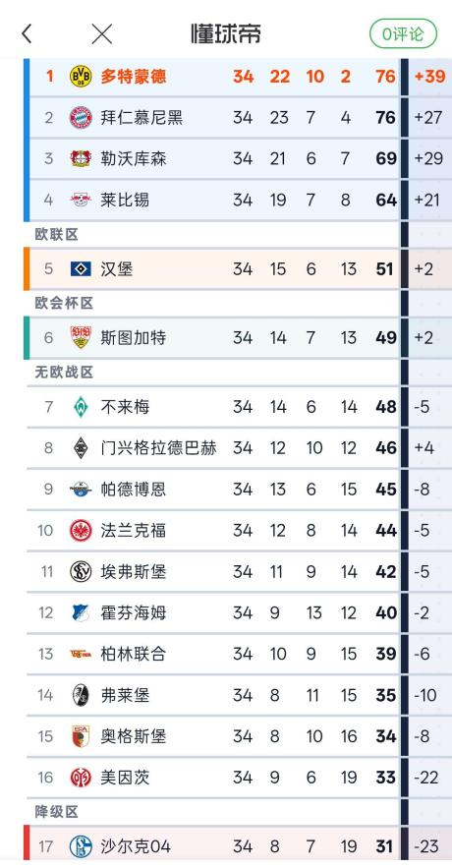
Task: Open 门兴格拉德巴赫 team row
Action: click(x=240, y=448)
